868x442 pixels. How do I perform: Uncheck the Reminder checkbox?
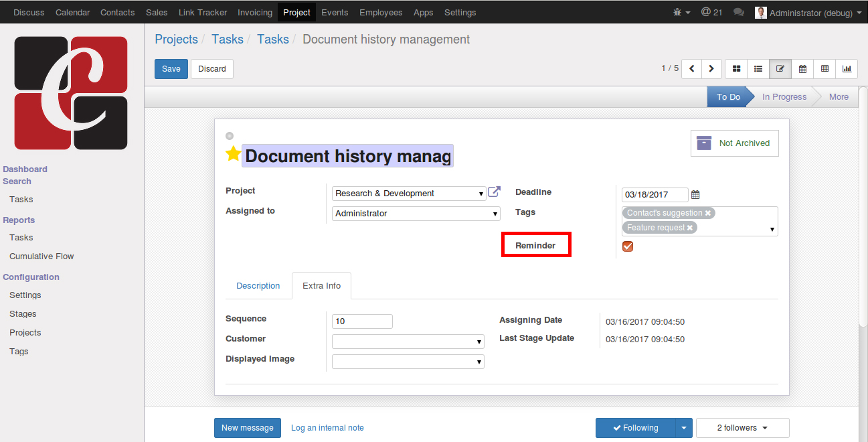click(628, 246)
